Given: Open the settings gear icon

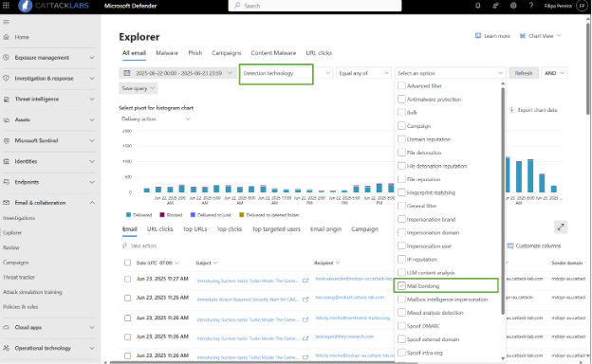Looking at the screenshot, I should point(513,6).
